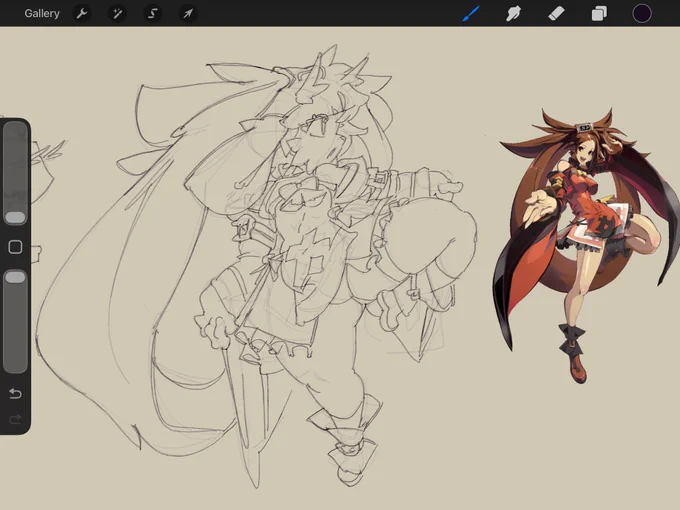
Task: Redo the last undone stroke
Action: click(x=15, y=419)
